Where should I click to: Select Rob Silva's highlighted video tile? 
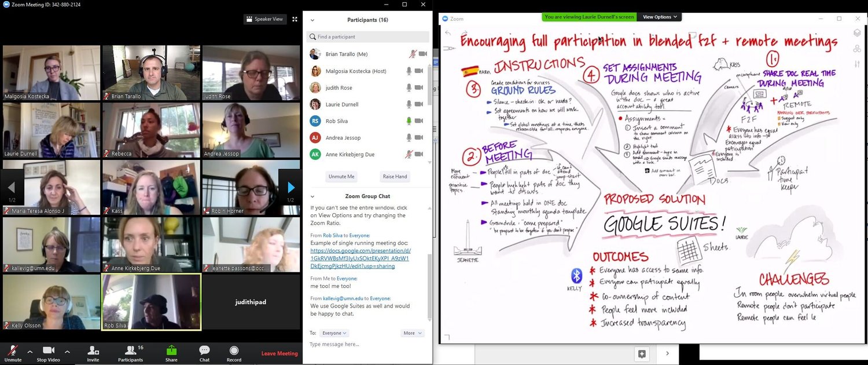point(152,302)
